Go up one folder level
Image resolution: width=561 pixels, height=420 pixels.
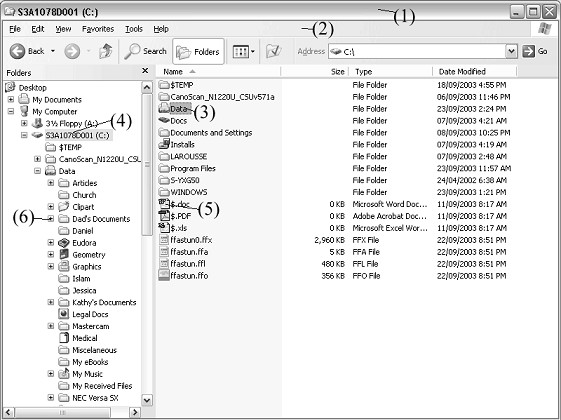click(x=106, y=52)
